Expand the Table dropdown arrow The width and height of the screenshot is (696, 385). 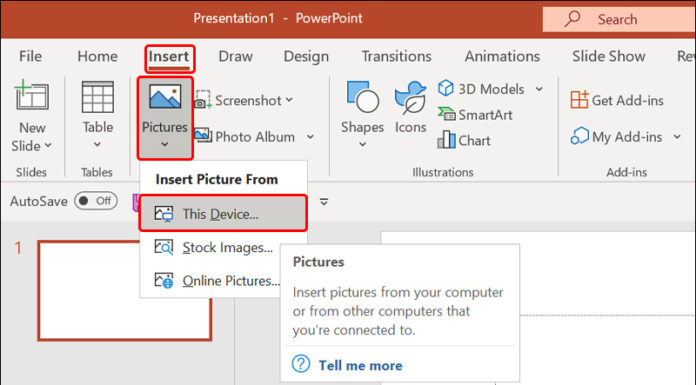97,144
